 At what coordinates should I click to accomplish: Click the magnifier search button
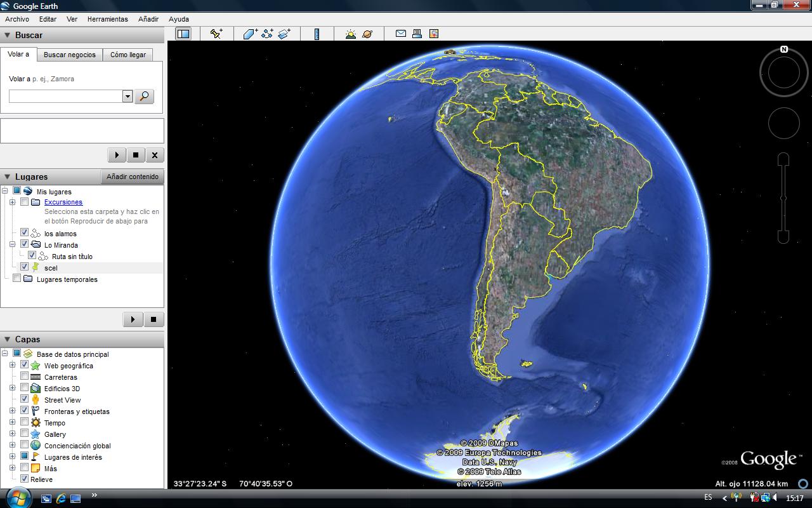click(x=144, y=96)
